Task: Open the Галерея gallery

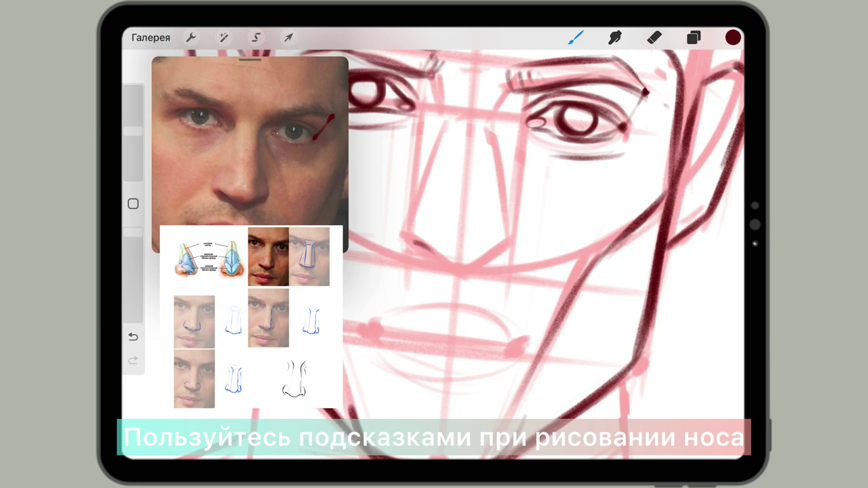Action: point(151,38)
